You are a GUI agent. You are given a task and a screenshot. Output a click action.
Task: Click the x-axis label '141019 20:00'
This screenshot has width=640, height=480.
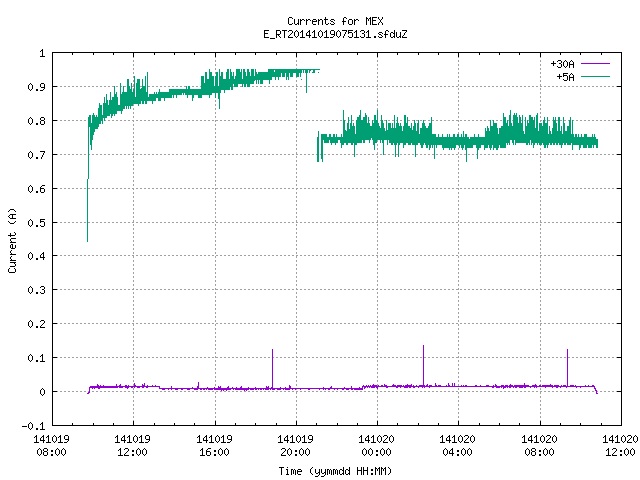click(x=296, y=446)
